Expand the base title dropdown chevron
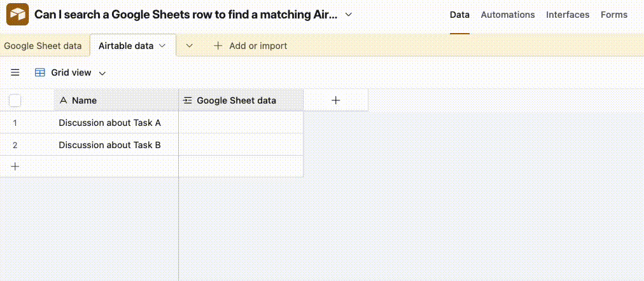This screenshot has width=644, height=281. click(348, 15)
